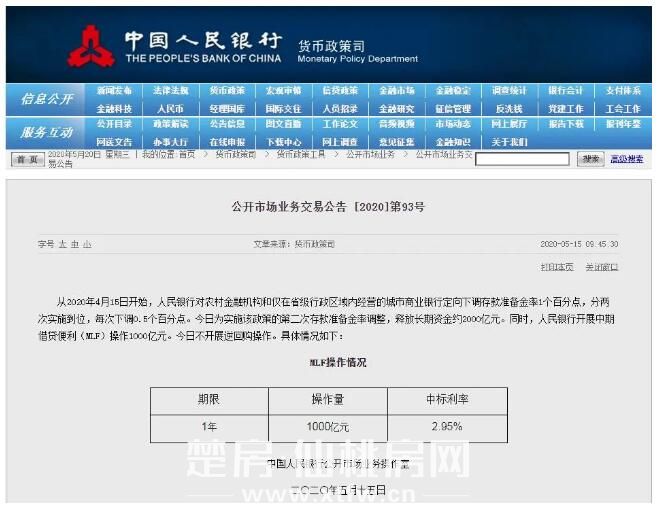This screenshot has width=658, height=509.
Task: Click the 操作量 table header cell
Action: pos(328,400)
